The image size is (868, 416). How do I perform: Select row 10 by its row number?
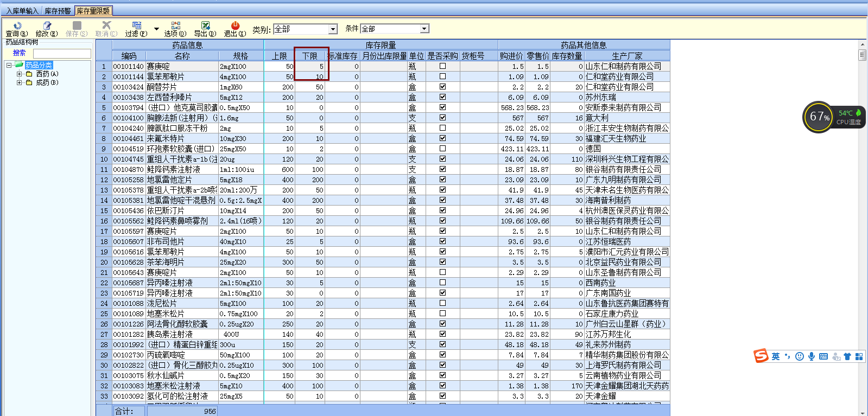104,159
